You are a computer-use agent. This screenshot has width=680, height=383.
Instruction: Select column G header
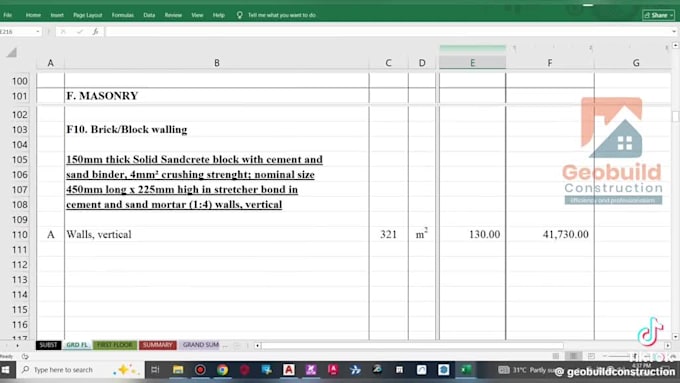point(636,63)
